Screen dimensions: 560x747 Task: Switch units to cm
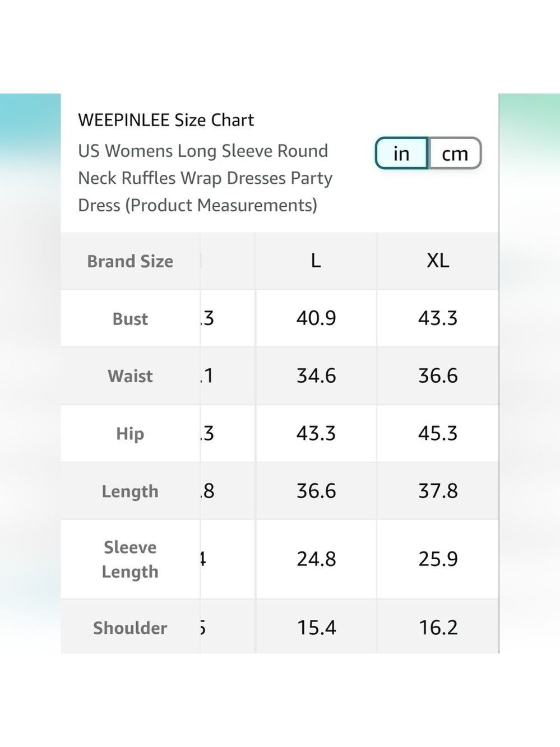[455, 153]
